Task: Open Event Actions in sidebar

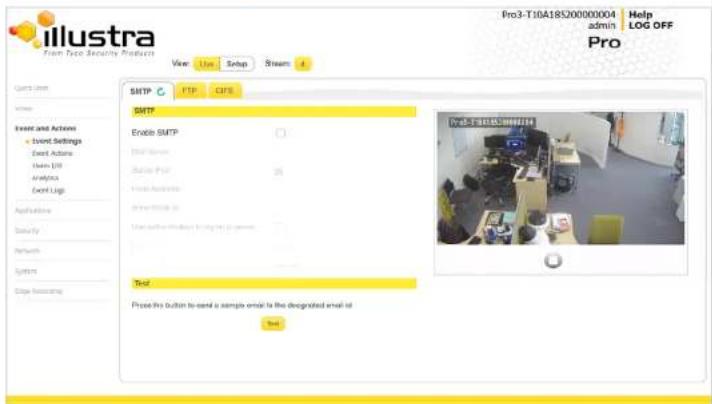Action: (x=52, y=153)
